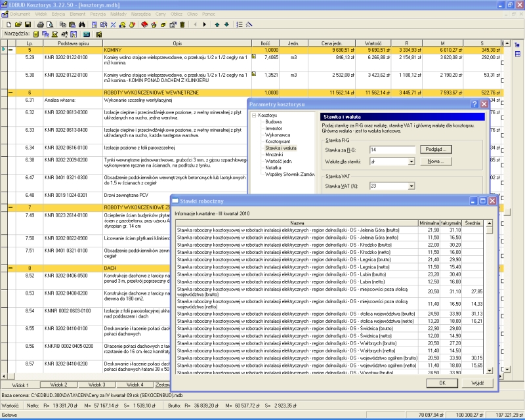Viewport: 525px width, 420px height.
Task: Click the Copy icon in toolbar
Action: [62, 24]
